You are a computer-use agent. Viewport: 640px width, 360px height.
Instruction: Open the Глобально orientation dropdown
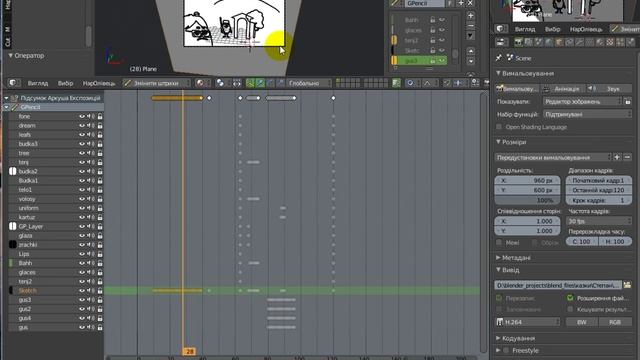click(308, 83)
